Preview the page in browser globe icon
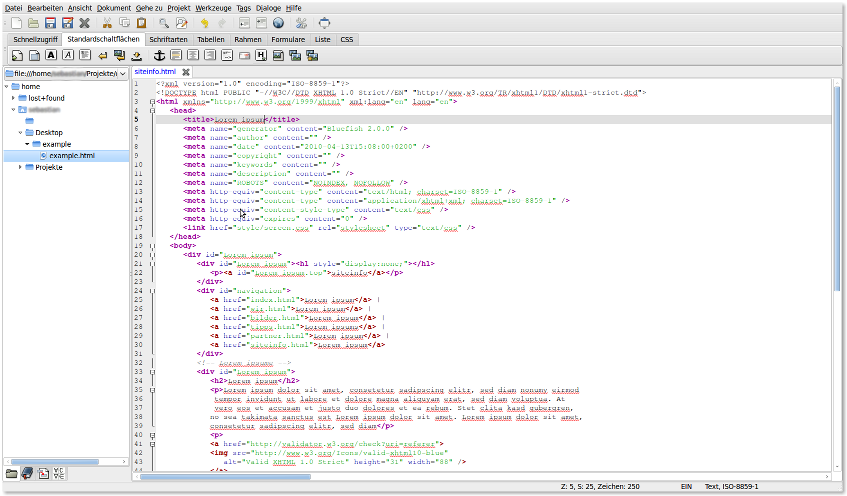The image size is (847, 496). click(279, 23)
